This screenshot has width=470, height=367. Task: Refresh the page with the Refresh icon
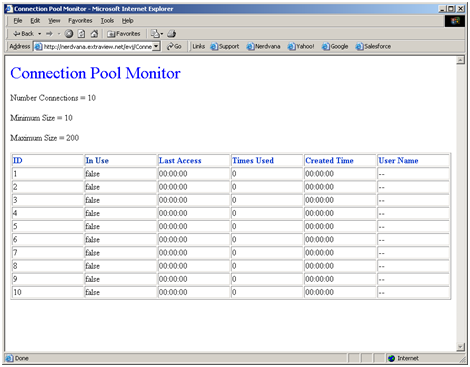pos(81,34)
